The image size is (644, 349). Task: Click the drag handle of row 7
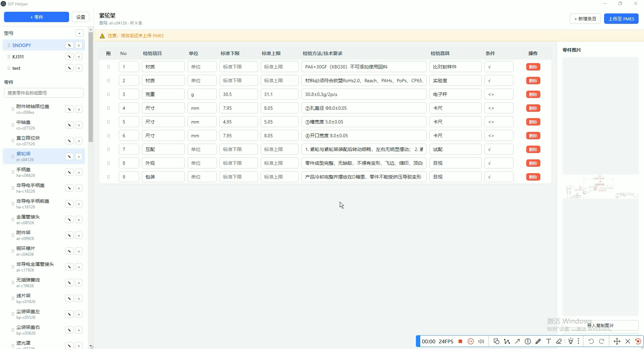pos(108,149)
